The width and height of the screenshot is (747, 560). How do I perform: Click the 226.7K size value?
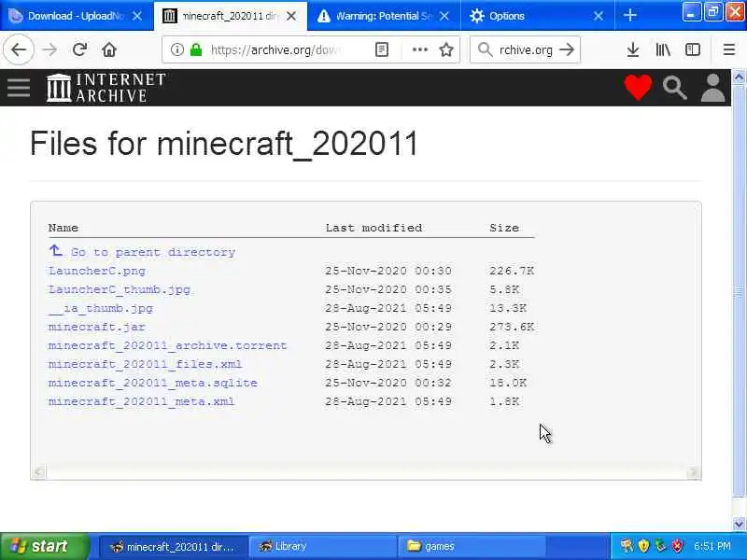point(511,271)
